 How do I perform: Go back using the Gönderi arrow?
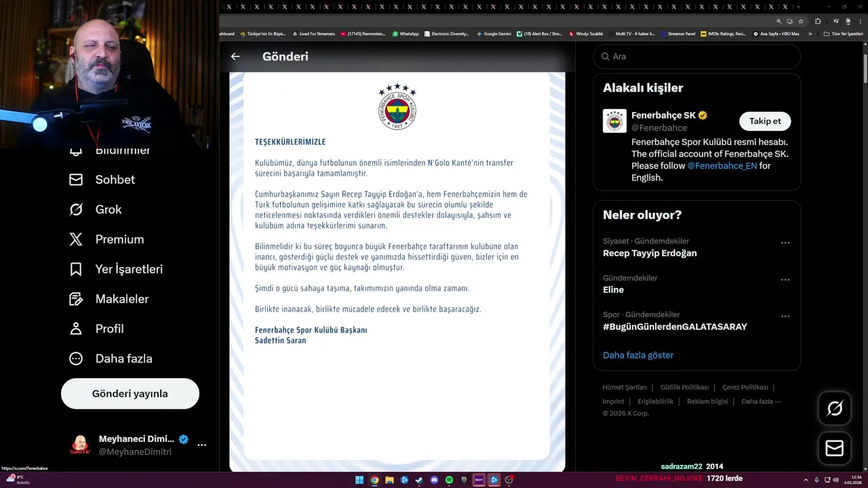235,57
